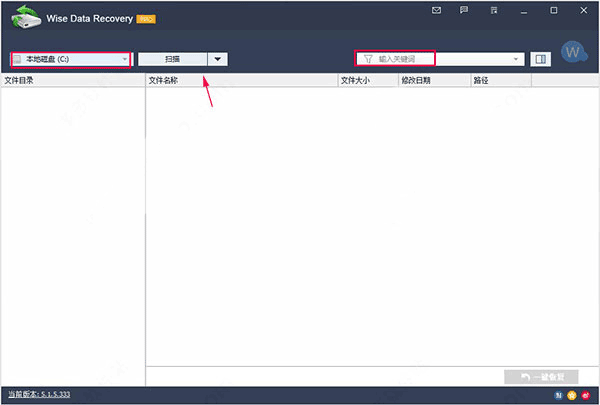Sort by 路径 column header

(501, 80)
